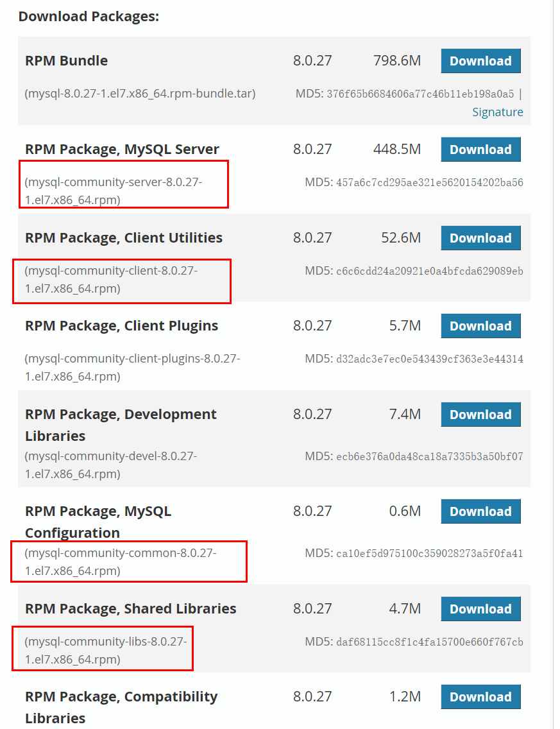Click the 448.5M size of MySQL Server
Image resolution: width=560 pixels, height=729 pixels.
point(397,150)
